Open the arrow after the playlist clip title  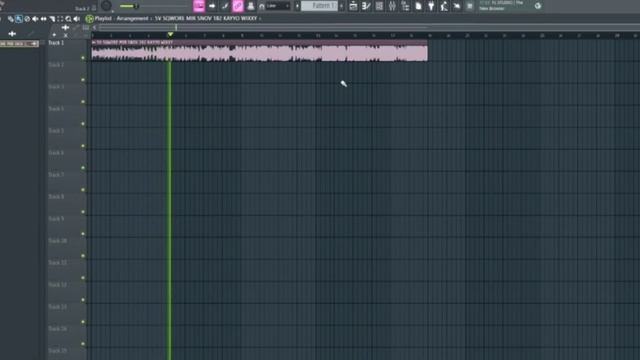pos(260,19)
